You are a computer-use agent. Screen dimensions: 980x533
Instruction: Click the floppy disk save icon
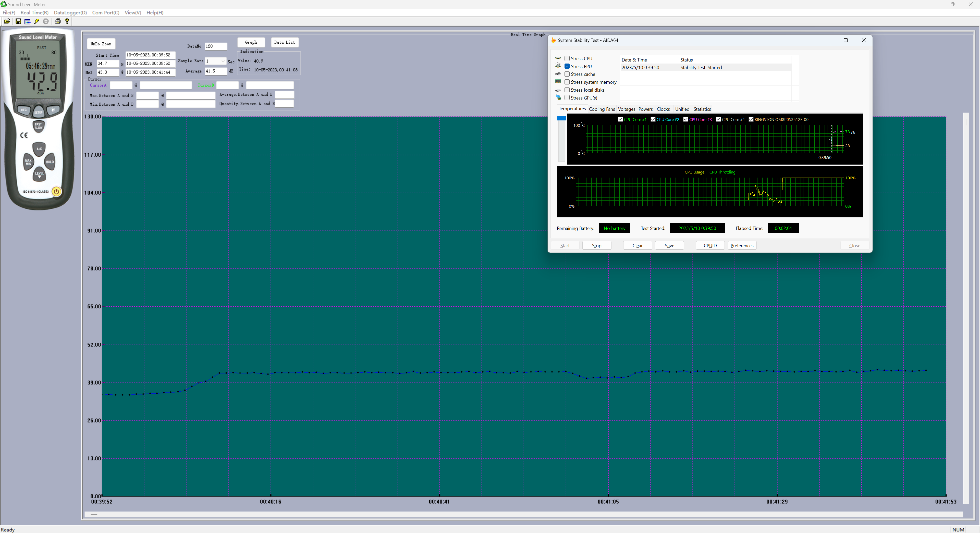pyautogui.click(x=18, y=21)
